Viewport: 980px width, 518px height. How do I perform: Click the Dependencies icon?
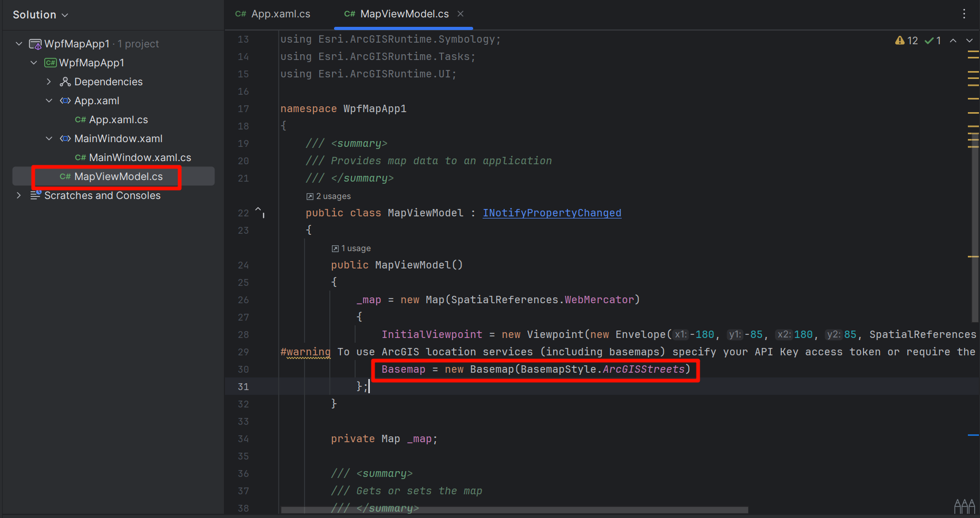pos(65,82)
